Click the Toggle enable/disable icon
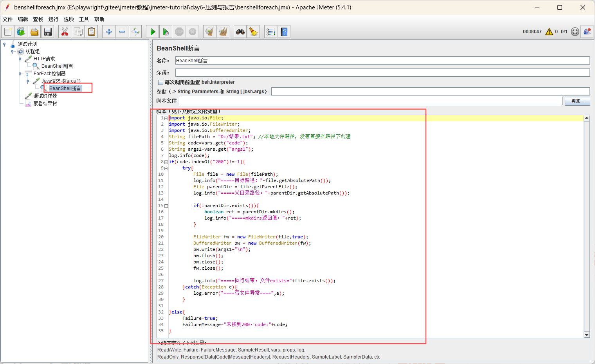 [135, 32]
